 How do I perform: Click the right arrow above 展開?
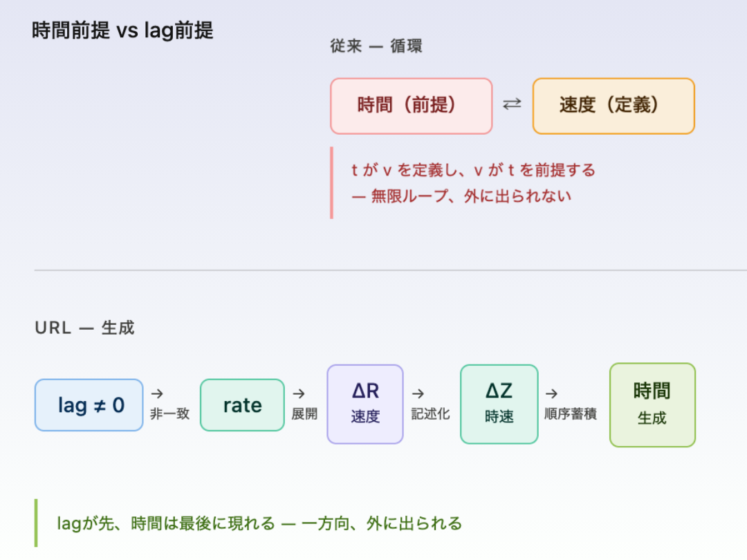[299, 393]
